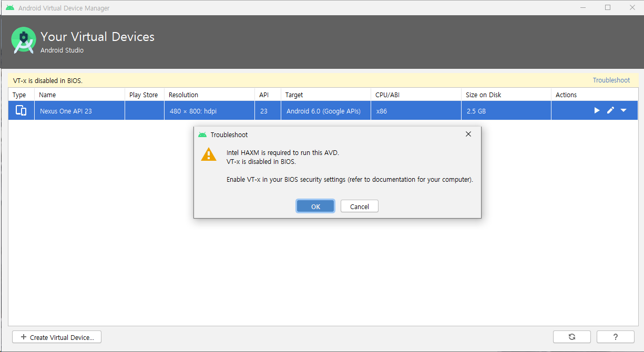Open the Troubleshoot link in yellow banner
The image size is (644, 352).
611,80
